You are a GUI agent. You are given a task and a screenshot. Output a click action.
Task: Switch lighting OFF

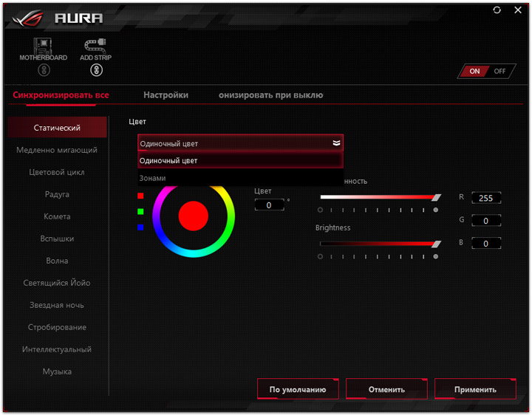click(x=499, y=71)
